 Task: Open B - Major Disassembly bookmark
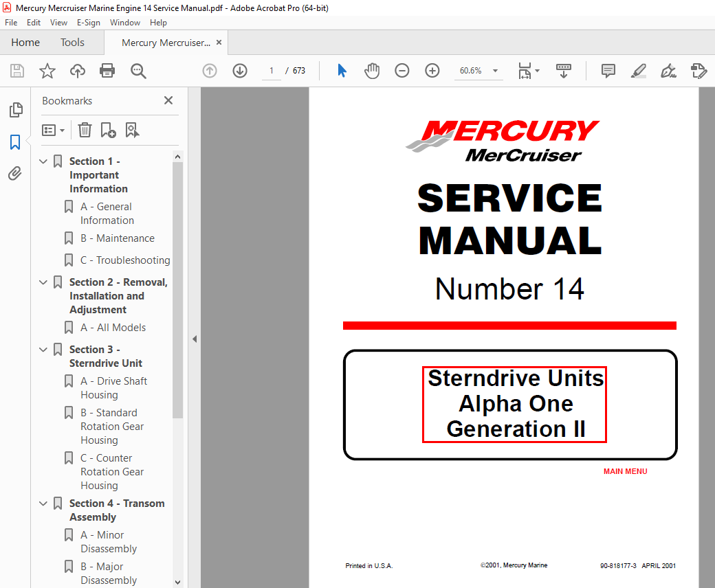pyautogui.click(x=109, y=573)
